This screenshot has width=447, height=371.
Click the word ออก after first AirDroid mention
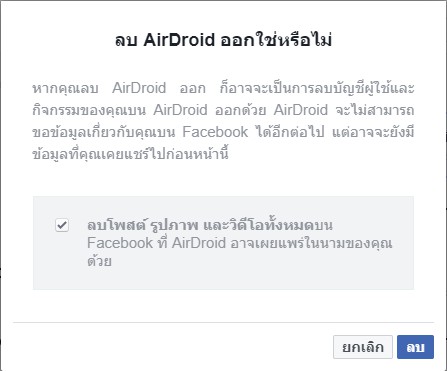192,88
